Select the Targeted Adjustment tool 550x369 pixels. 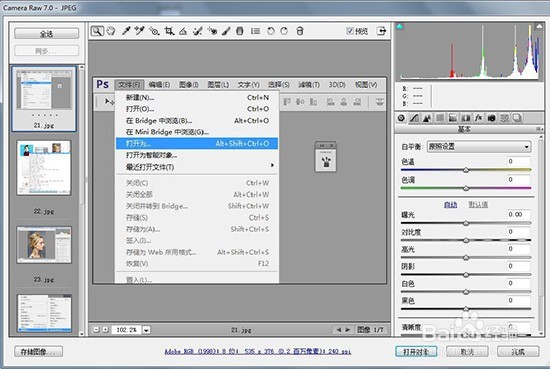154,31
